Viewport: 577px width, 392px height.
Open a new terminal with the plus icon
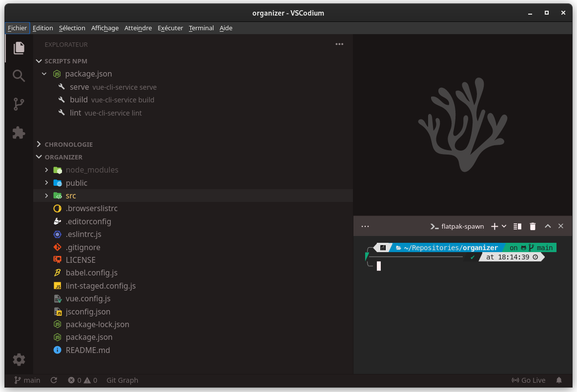point(495,226)
